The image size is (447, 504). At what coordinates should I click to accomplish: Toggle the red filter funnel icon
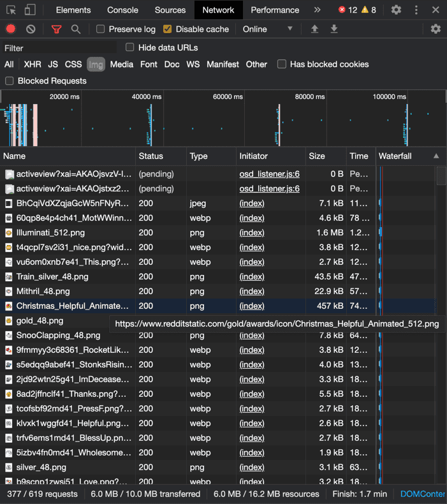pyautogui.click(x=56, y=29)
